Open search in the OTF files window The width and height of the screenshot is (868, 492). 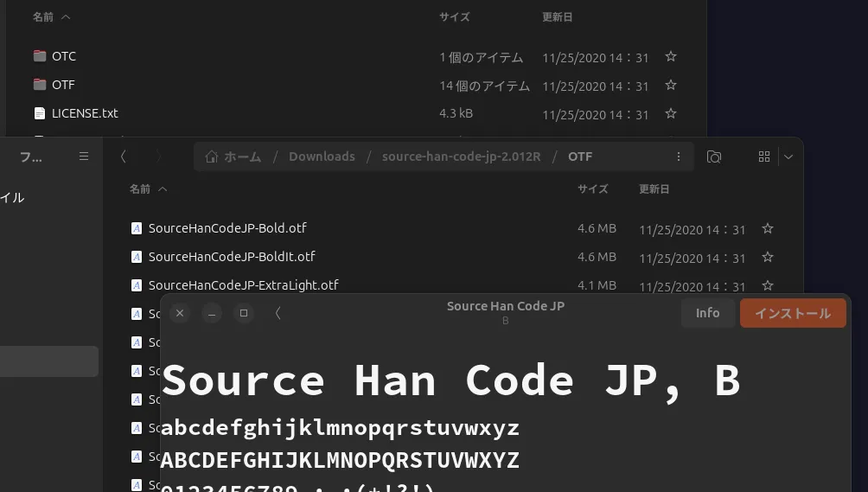pyautogui.click(x=713, y=157)
